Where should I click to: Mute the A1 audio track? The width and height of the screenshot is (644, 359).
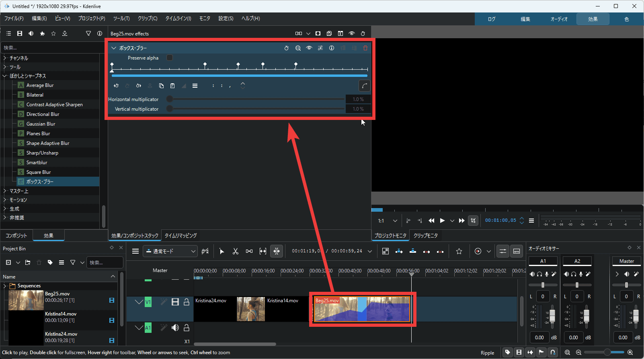175,328
